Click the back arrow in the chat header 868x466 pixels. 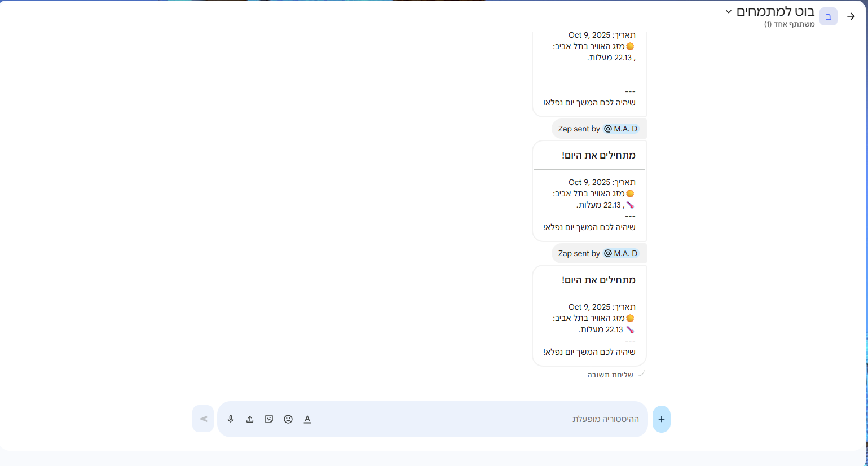click(851, 16)
